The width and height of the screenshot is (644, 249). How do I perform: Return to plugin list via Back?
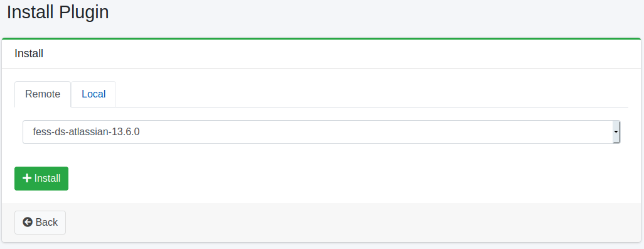(40, 223)
